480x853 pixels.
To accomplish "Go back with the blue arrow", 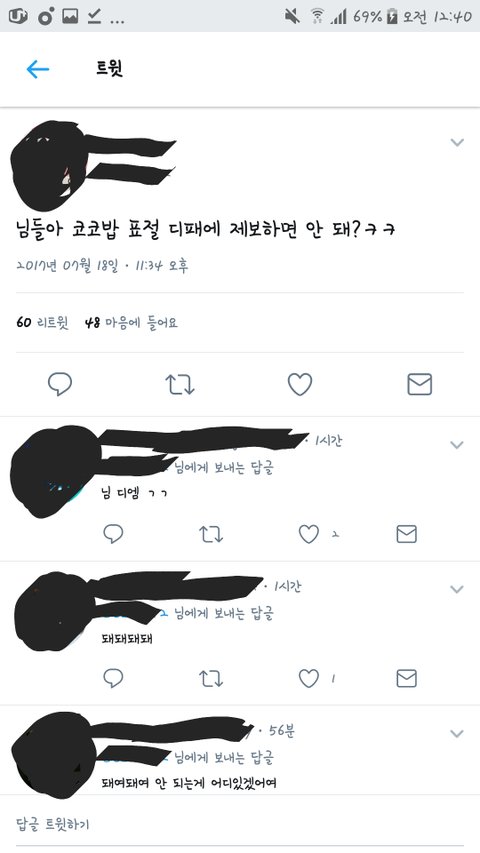I will click(38, 69).
